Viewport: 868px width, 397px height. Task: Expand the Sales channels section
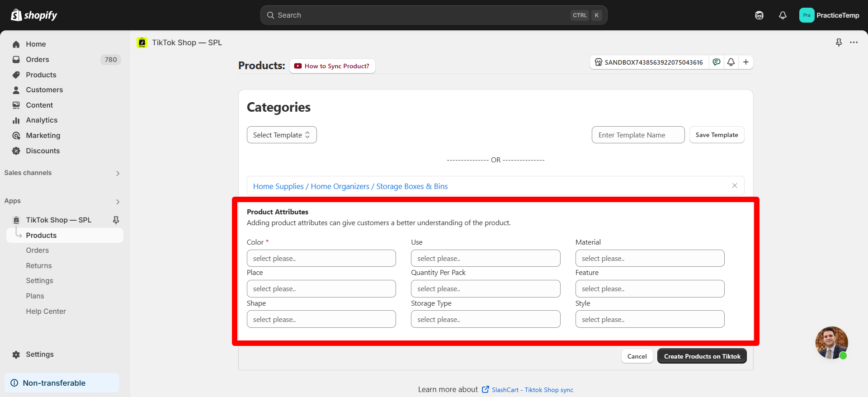[x=118, y=173]
